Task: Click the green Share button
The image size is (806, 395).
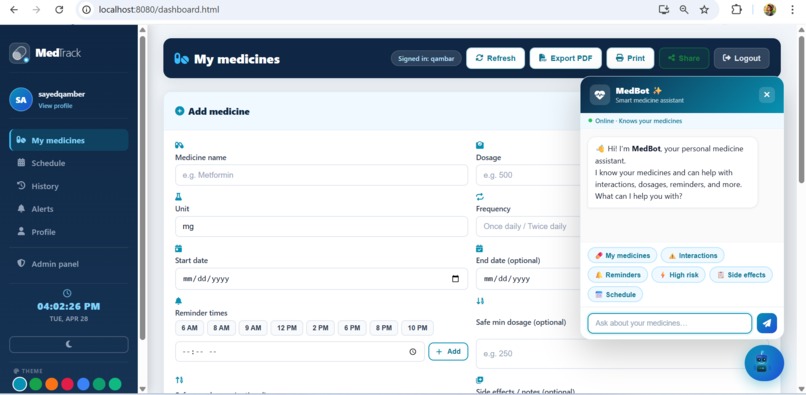Action: point(684,58)
